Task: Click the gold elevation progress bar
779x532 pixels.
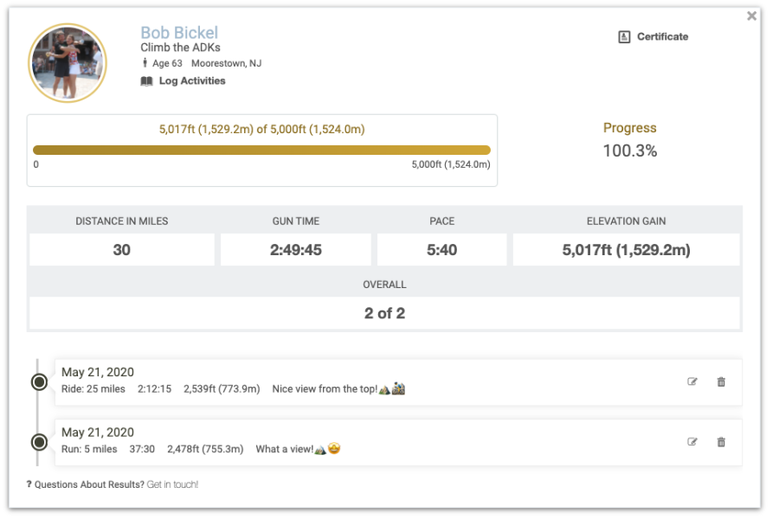Action: coord(261,150)
